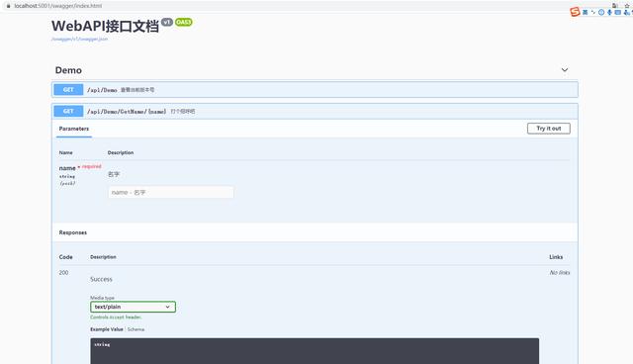Open the Sogou soft keyboard icon
Screen dimensions: 633x364
pyautogui.click(x=617, y=12)
